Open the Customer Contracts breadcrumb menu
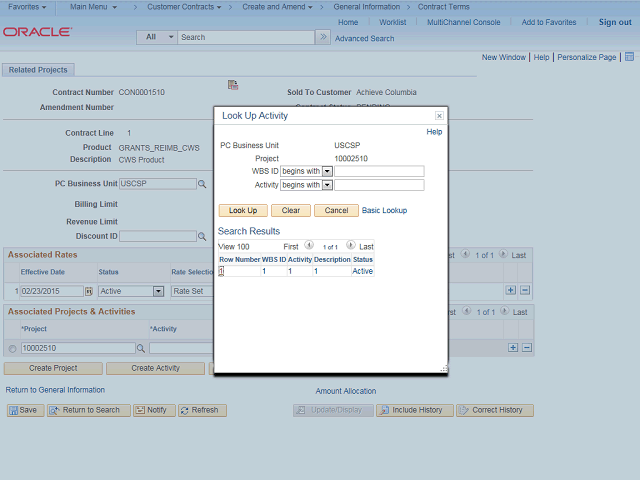 [x=184, y=7]
